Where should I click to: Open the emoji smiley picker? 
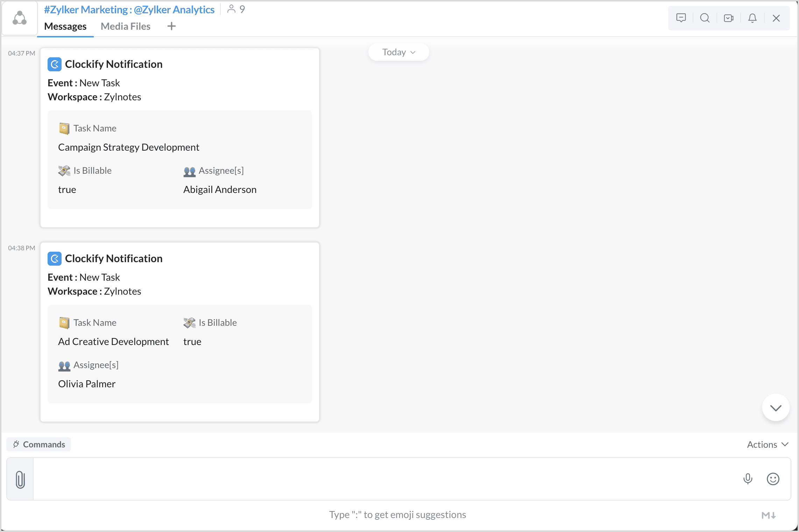[773, 479]
